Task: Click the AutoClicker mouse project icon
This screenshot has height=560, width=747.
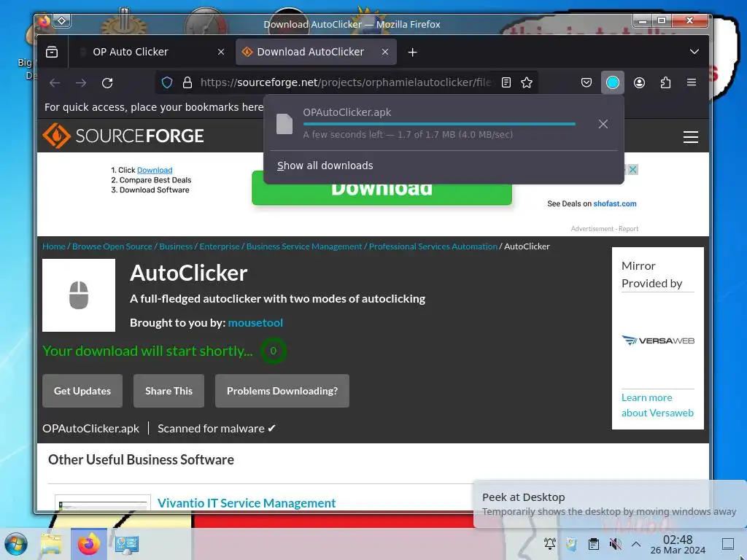Action: [x=79, y=295]
